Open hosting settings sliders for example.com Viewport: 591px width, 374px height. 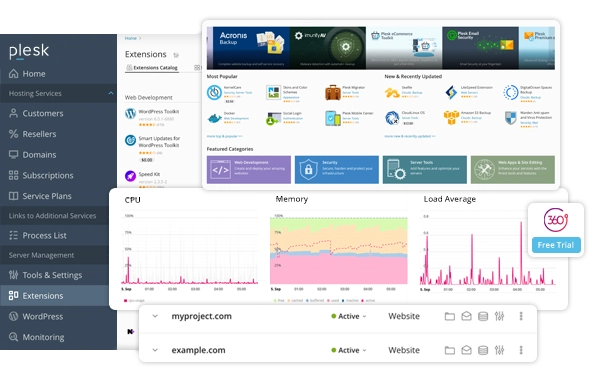tap(499, 350)
